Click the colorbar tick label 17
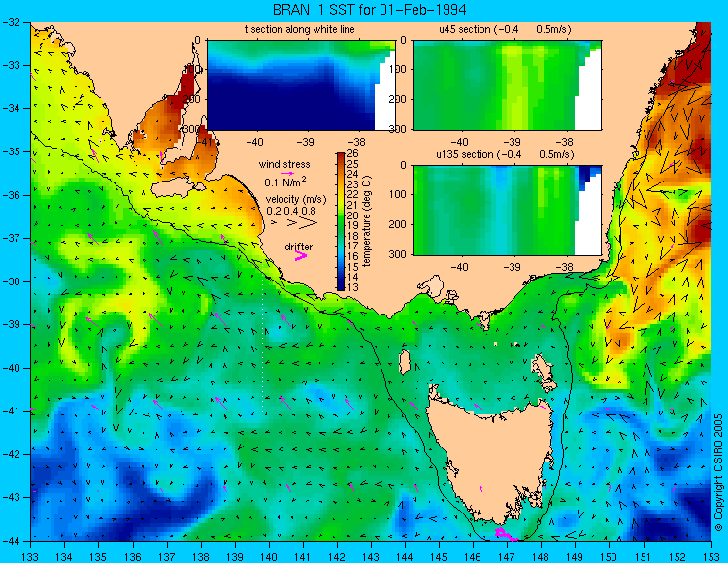 pyautogui.click(x=353, y=246)
